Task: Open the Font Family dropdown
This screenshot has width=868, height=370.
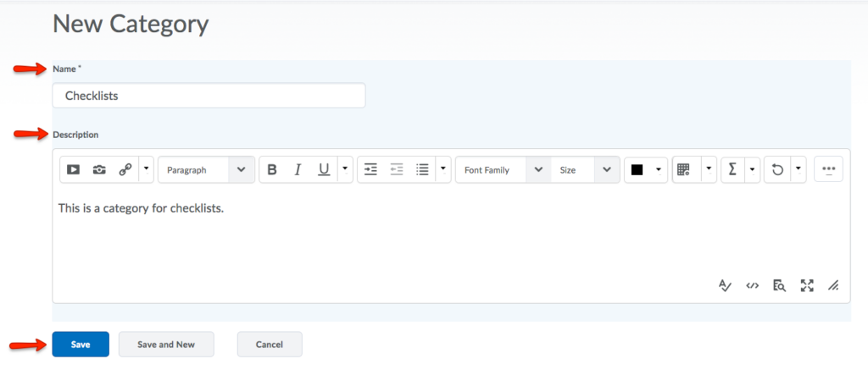Action: (x=504, y=170)
